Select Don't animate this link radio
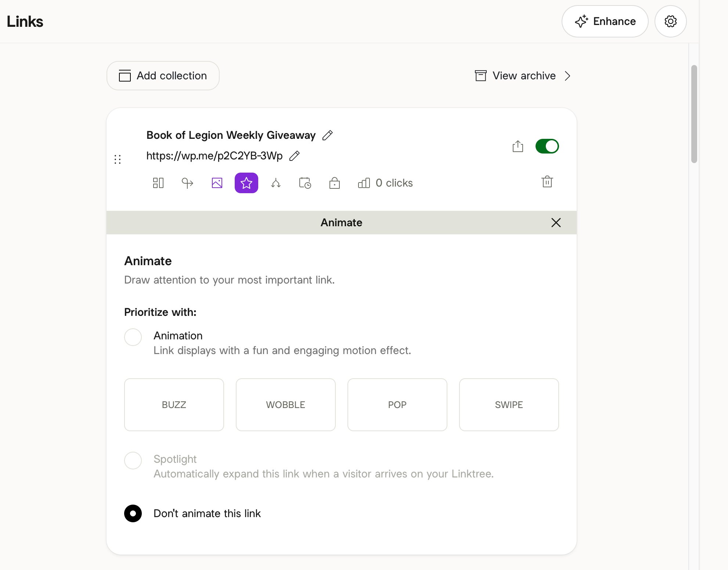Screen dimensions: 728x570 133,513
